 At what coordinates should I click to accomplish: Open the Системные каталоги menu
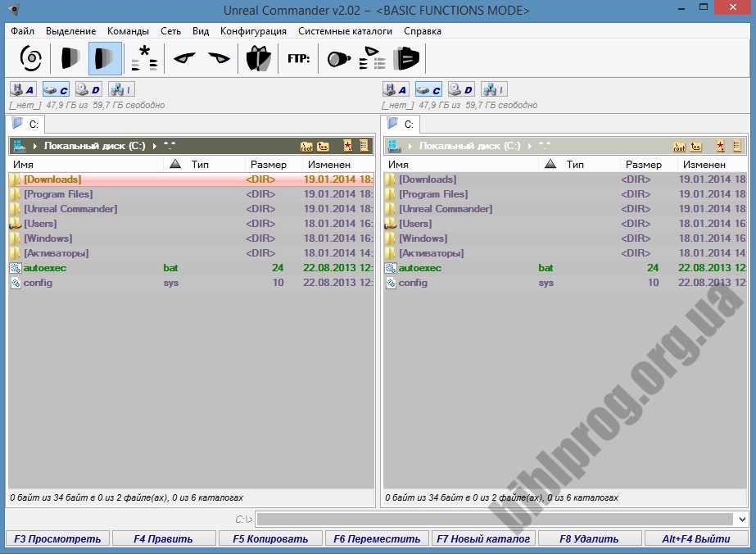(x=345, y=31)
